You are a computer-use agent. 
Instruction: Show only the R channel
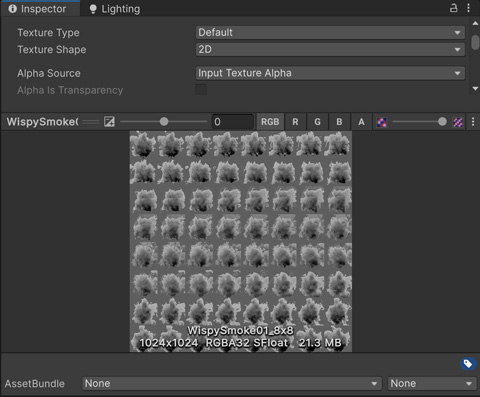point(295,122)
